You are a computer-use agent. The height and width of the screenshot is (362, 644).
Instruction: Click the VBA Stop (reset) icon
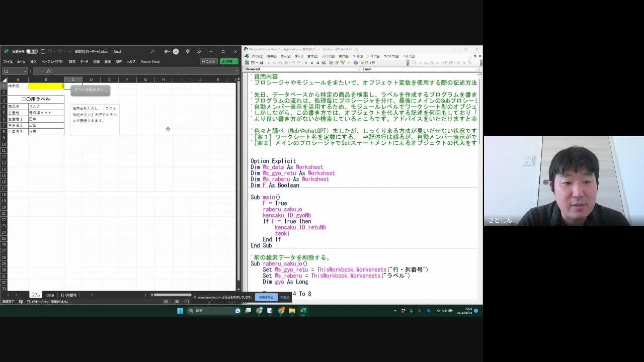click(317, 63)
